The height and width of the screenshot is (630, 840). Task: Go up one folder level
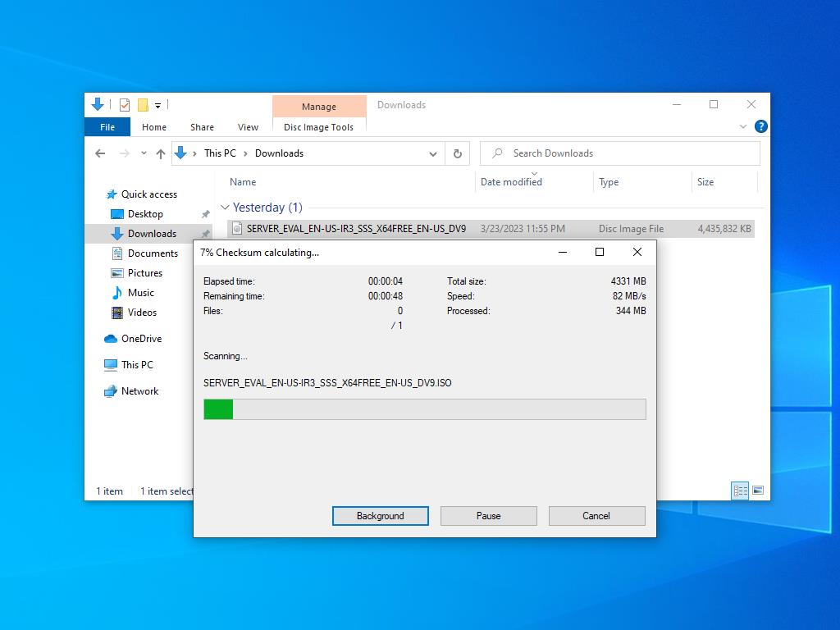(161, 153)
